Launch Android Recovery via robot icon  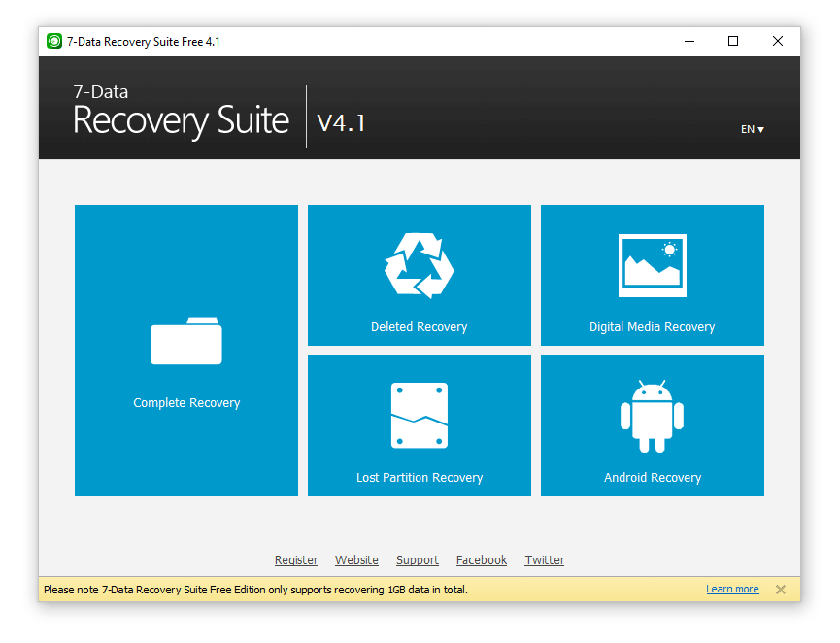click(652, 417)
